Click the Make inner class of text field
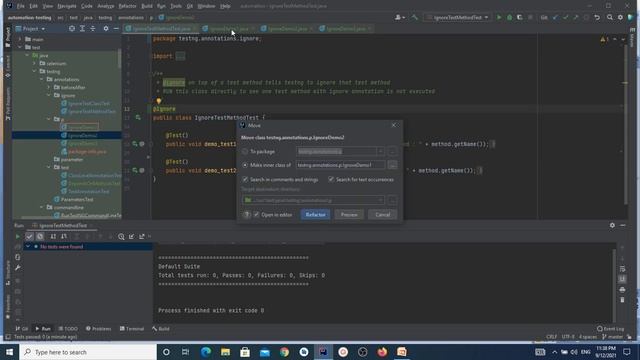 pos(340,165)
